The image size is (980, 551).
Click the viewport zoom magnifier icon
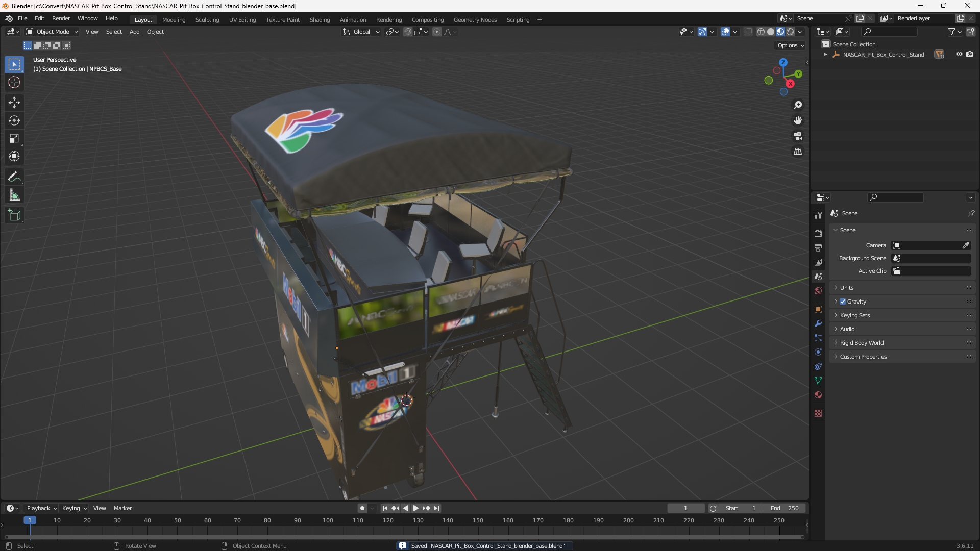click(x=798, y=105)
